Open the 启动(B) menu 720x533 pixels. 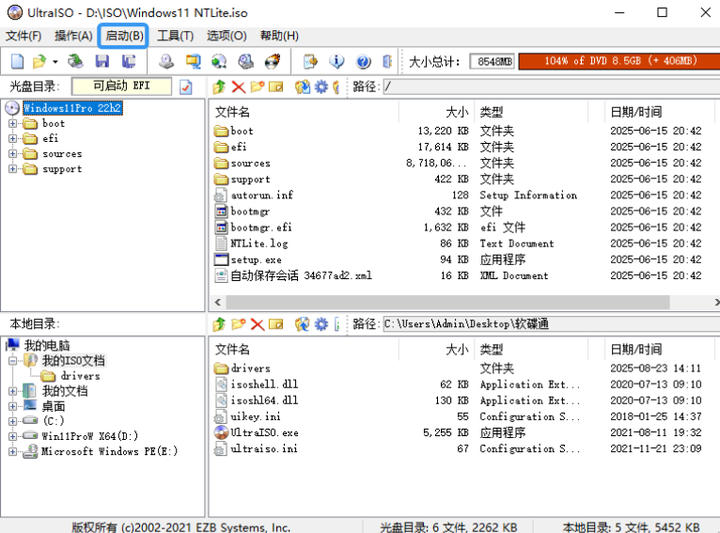[124, 36]
